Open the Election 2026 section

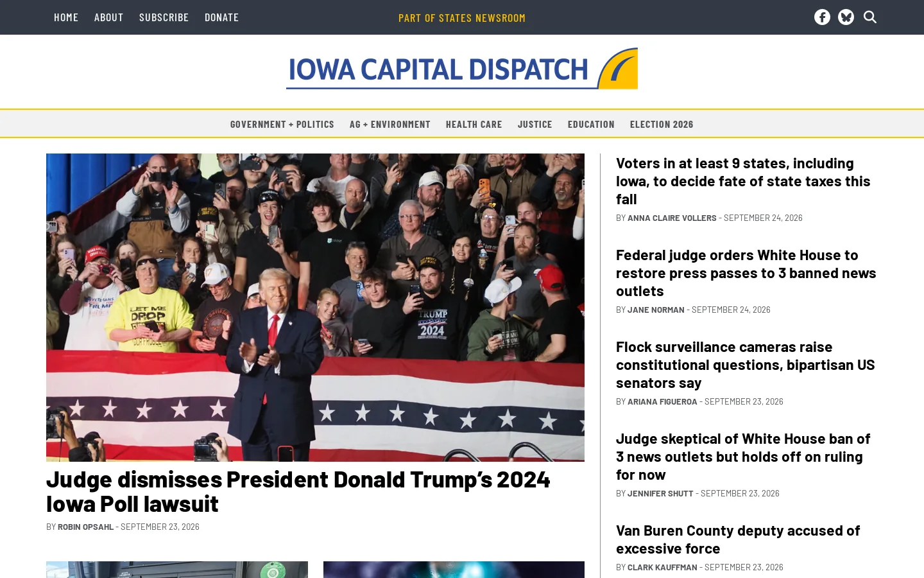(x=662, y=124)
